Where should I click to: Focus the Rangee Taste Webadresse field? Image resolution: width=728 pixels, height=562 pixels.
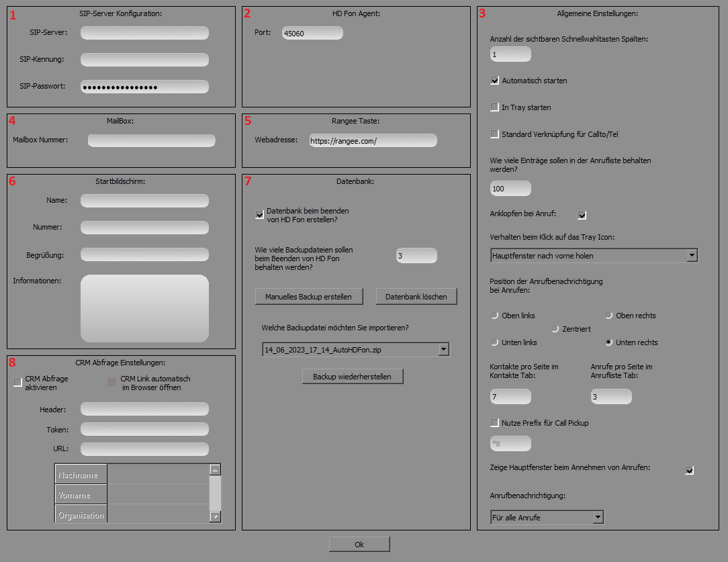point(373,140)
